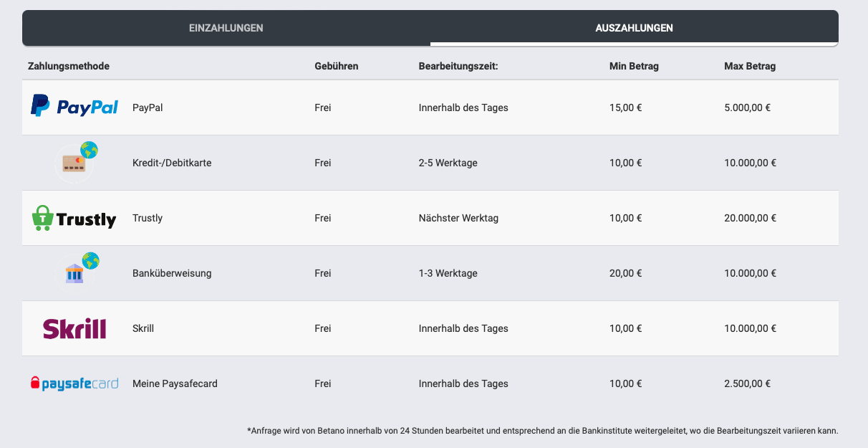Click Frei fee in Banküberweisung row
This screenshot has height=448, width=868.
click(323, 273)
